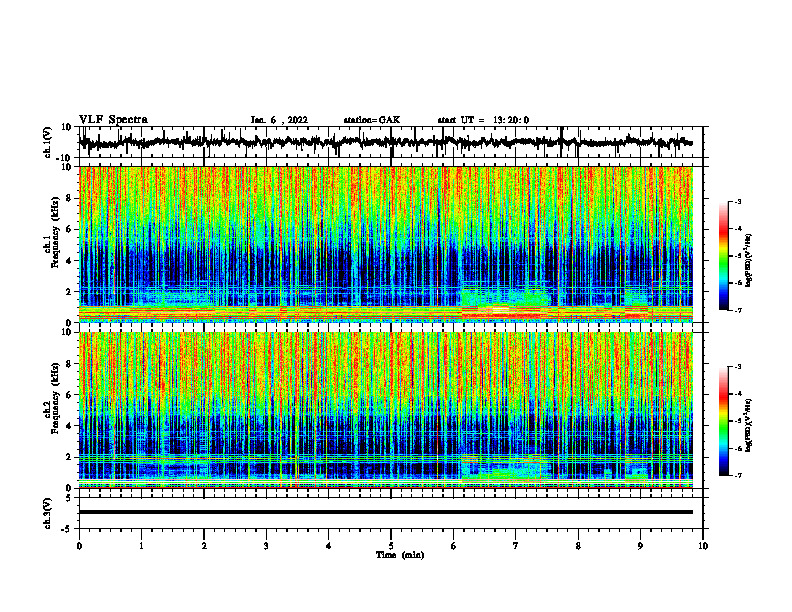Click the ch.2 colorbar "log(PSD)(V²/Hz)" label

click(x=749, y=425)
